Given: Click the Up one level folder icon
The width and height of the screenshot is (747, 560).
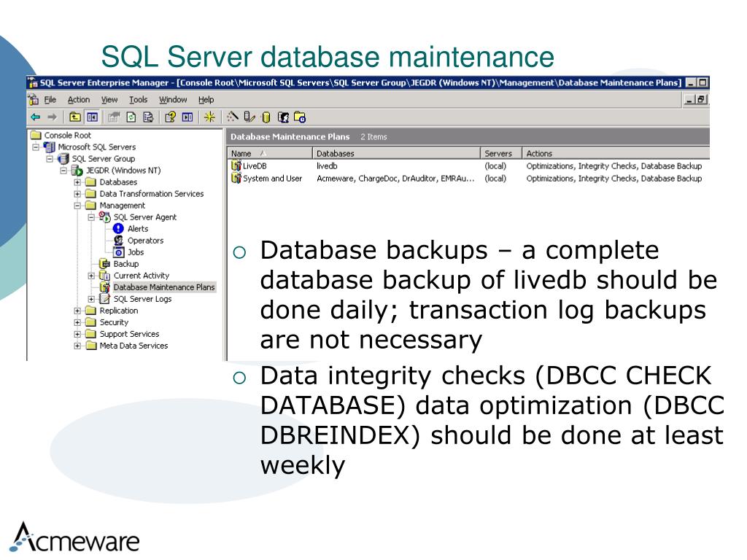Looking at the screenshot, I should 75,117.
